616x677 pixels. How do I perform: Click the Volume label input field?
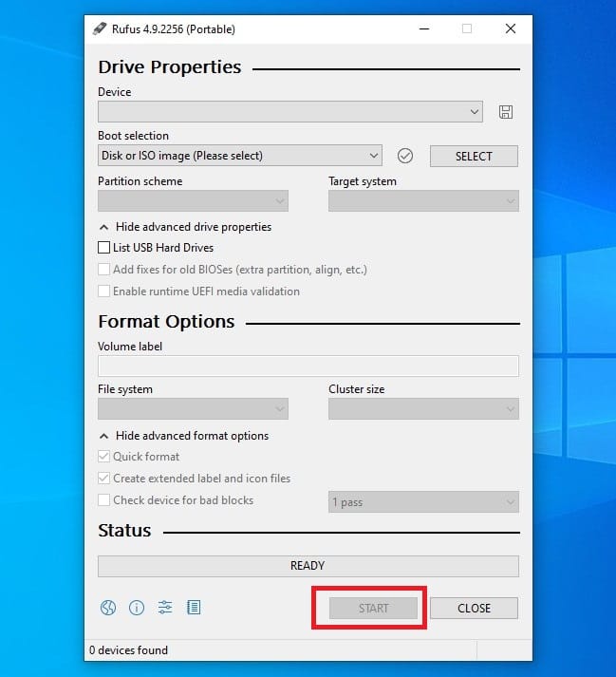tap(308, 366)
